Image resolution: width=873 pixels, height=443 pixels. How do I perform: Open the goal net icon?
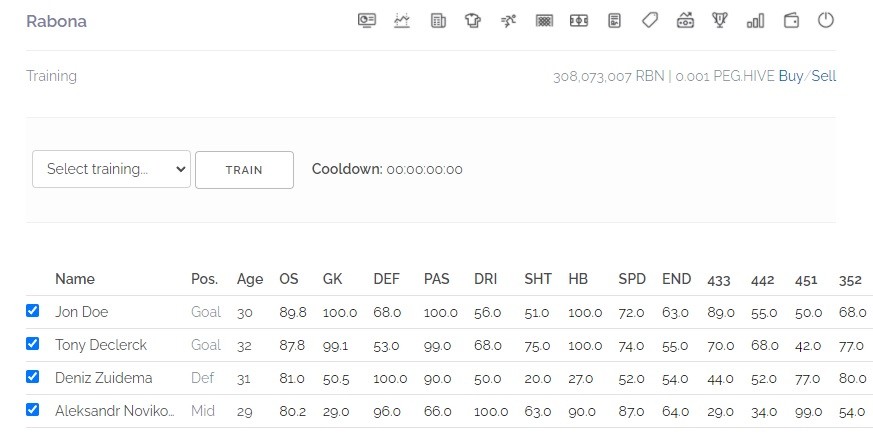tap(544, 21)
